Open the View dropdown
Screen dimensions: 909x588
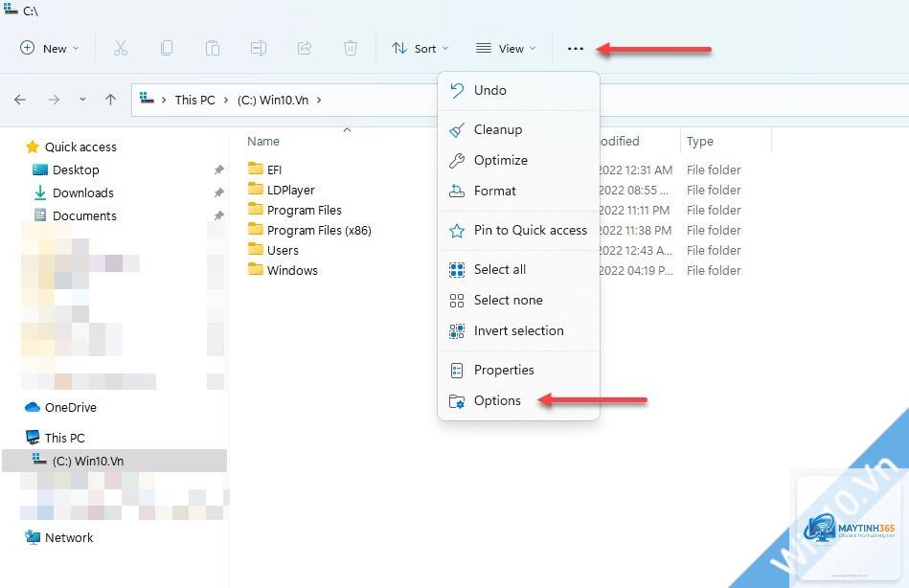[505, 48]
